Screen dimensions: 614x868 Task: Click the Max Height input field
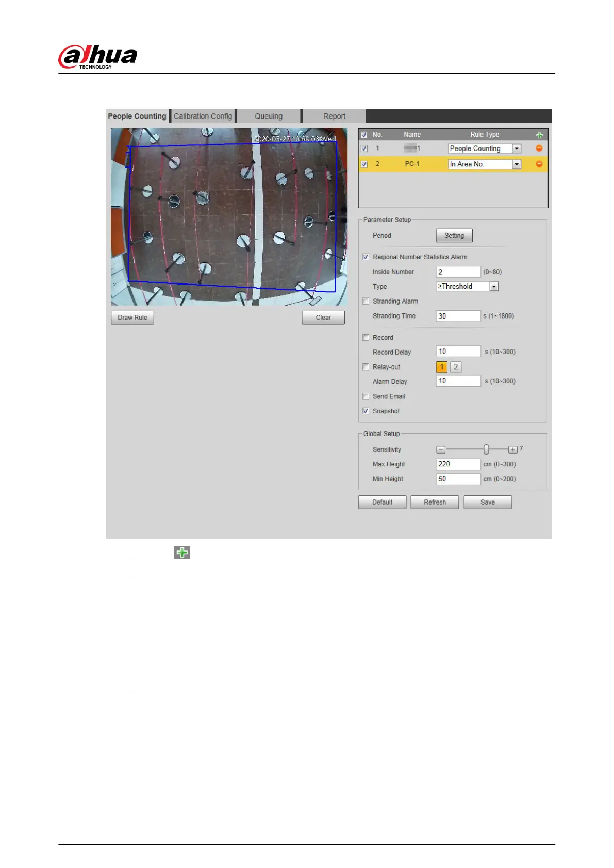click(x=458, y=464)
